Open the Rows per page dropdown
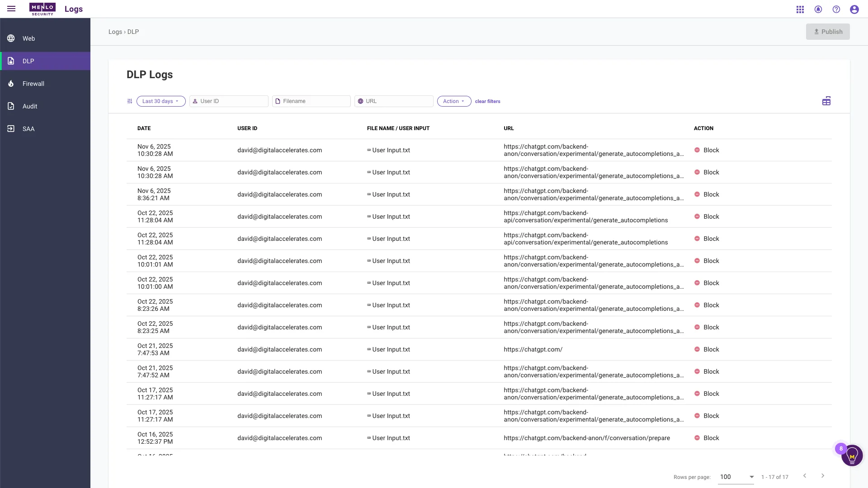The height and width of the screenshot is (488, 868). (x=736, y=477)
